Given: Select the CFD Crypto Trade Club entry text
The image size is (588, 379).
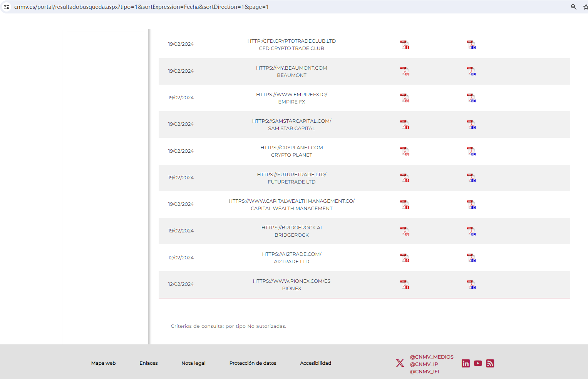Looking at the screenshot, I should tap(291, 48).
